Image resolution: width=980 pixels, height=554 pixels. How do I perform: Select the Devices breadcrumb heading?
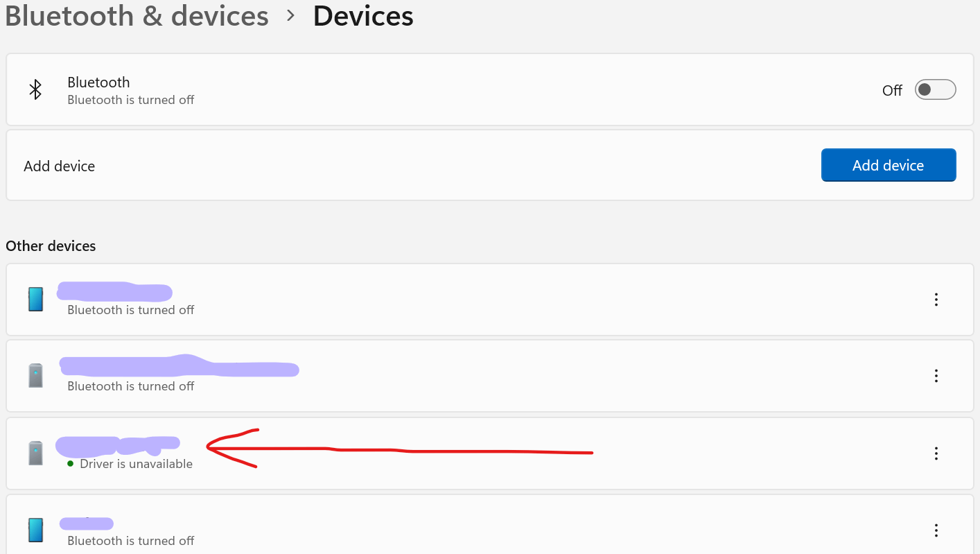(363, 16)
